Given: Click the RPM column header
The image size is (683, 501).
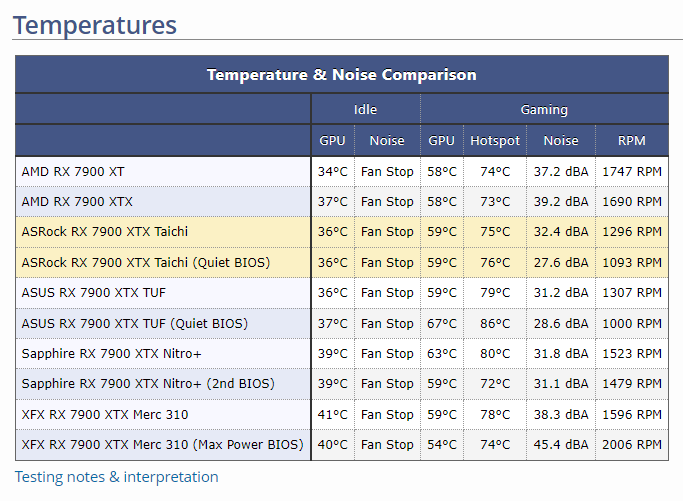Looking at the screenshot, I should [631, 141].
